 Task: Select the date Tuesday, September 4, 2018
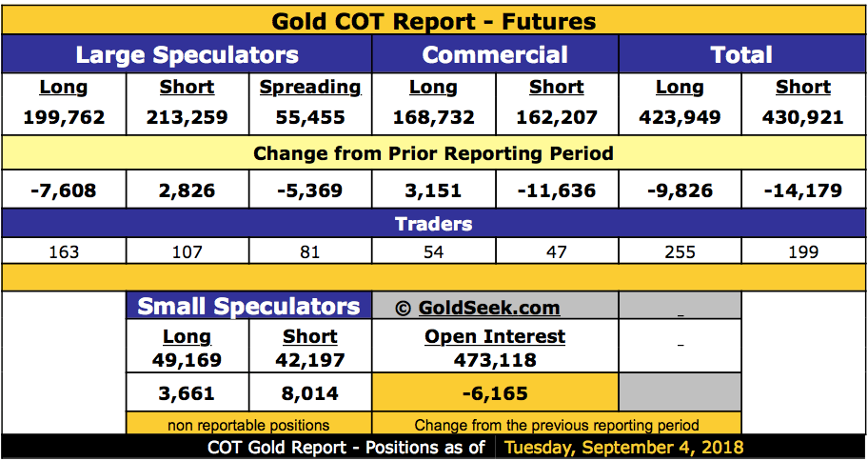click(623, 448)
